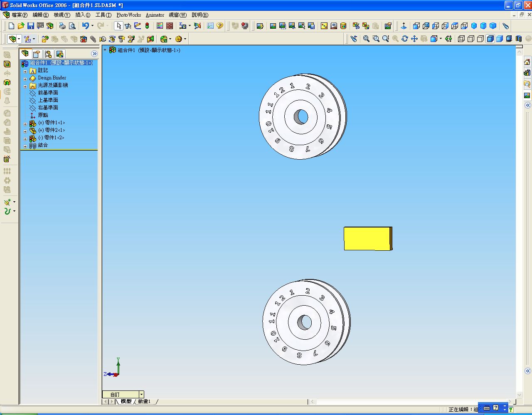
Task: Select the Rotate View tool
Action: pos(405,39)
